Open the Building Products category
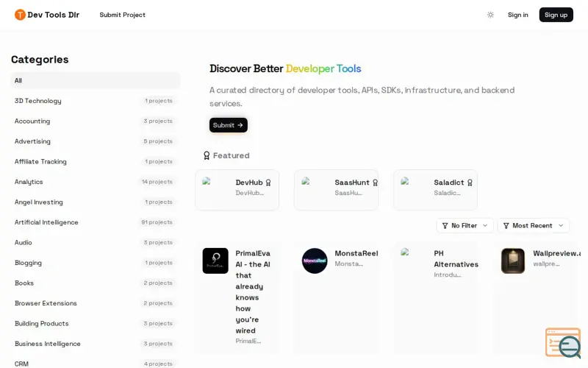The width and height of the screenshot is (588, 368). click(x=96, y=324)
